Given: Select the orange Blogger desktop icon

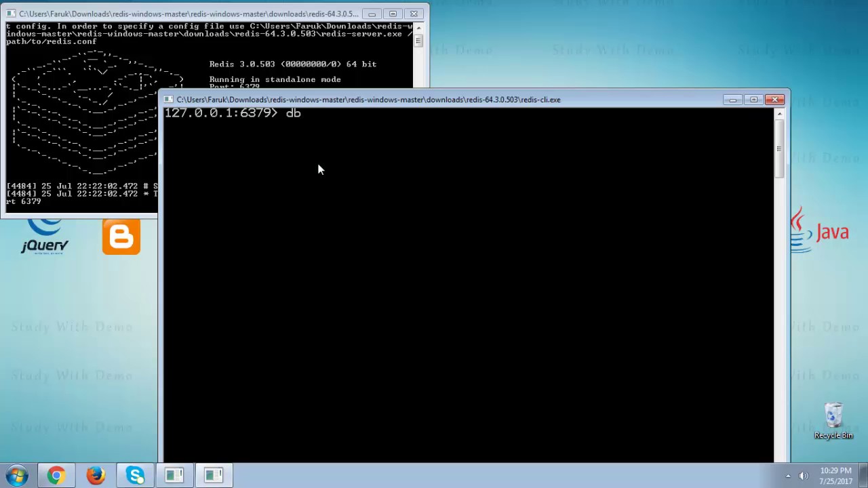Looking at the screenshot, I should coord(121,237).
